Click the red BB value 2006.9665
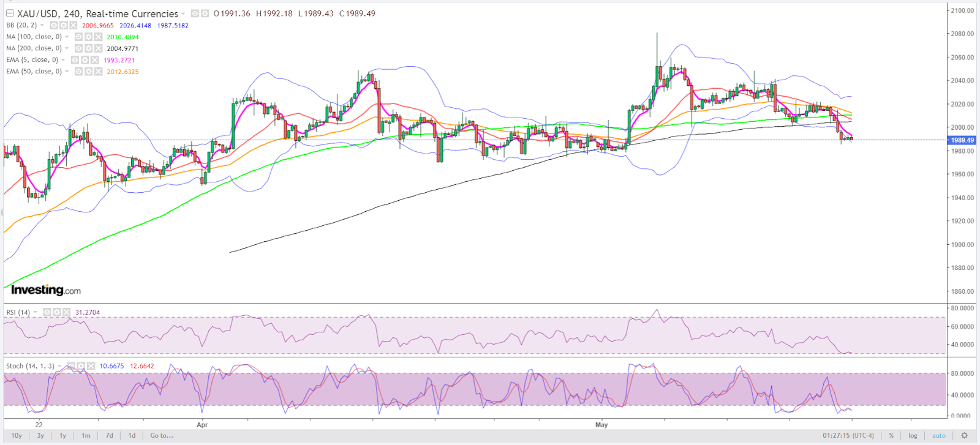Screen dimensions: 980x445 (98, 26)
